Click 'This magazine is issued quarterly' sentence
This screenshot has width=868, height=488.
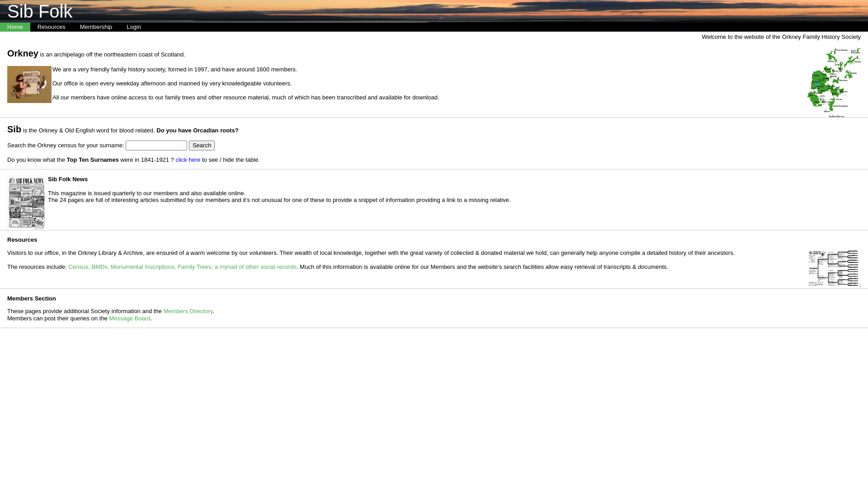146,193
